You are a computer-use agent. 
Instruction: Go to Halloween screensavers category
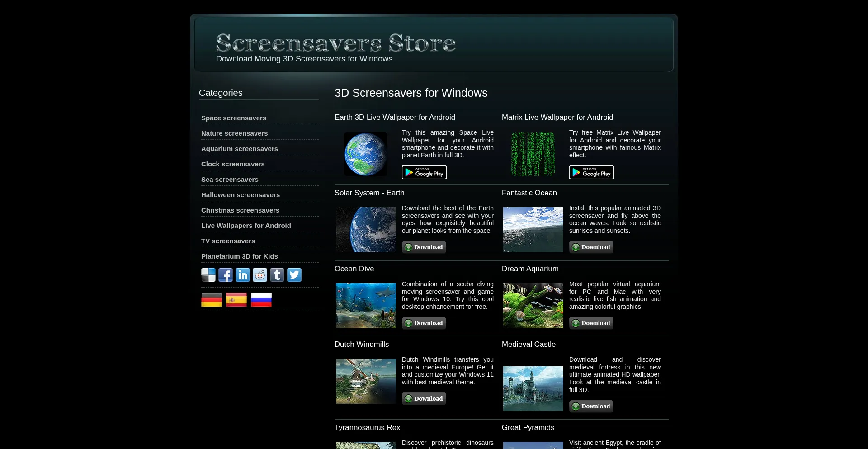[241, 195]
